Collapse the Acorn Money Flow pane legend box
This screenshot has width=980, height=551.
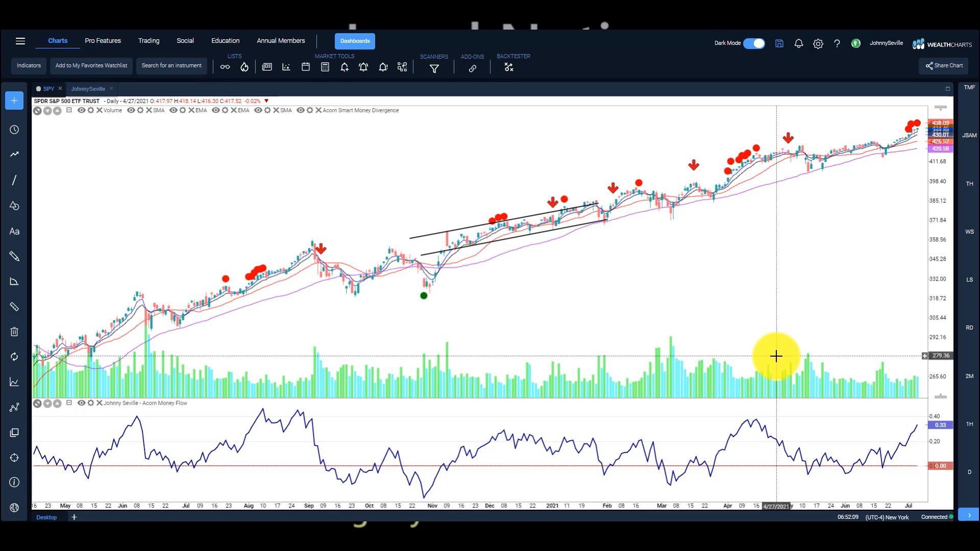coord(69,403)
